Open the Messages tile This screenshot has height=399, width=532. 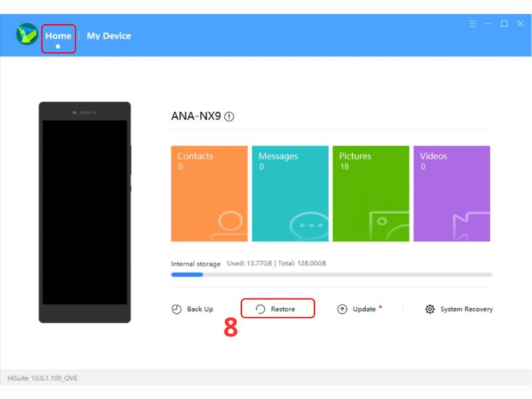290,194
